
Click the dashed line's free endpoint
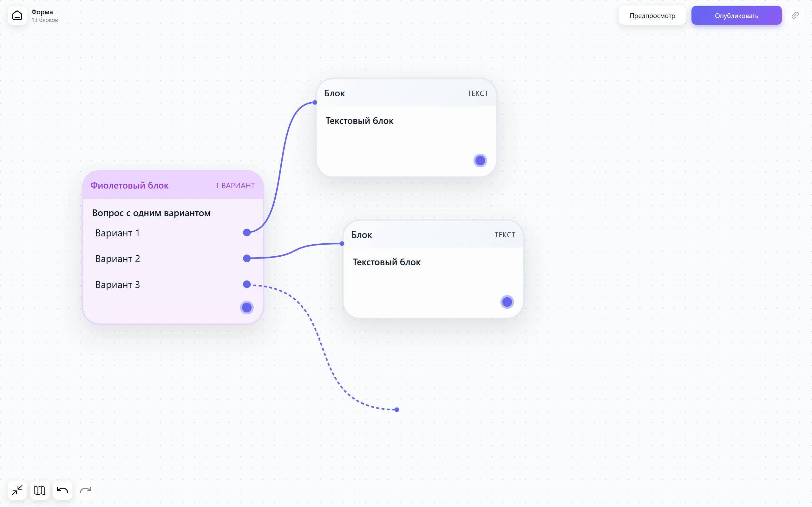pyautogui.click(x=397, y=409)
